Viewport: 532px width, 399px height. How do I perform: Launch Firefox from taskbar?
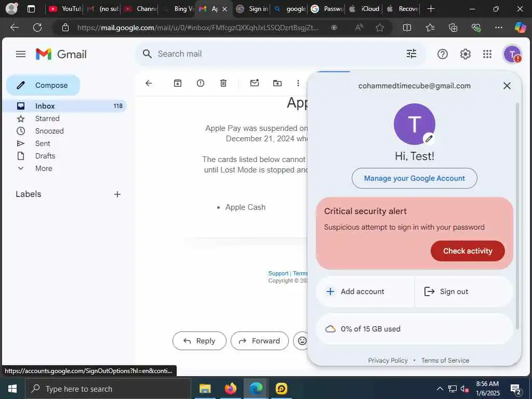230,389
